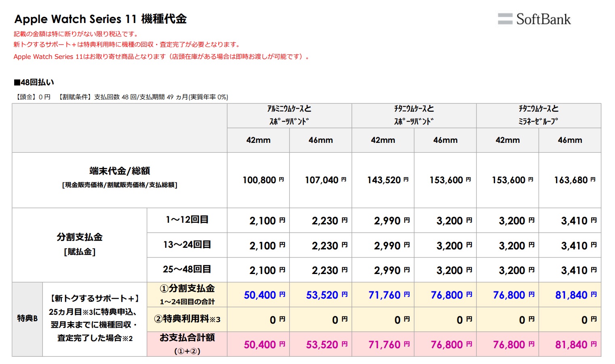Click the 分割支払金 [賦払金] row header
615x364 pixels.
pyautogui.click(x=80, y=244)
